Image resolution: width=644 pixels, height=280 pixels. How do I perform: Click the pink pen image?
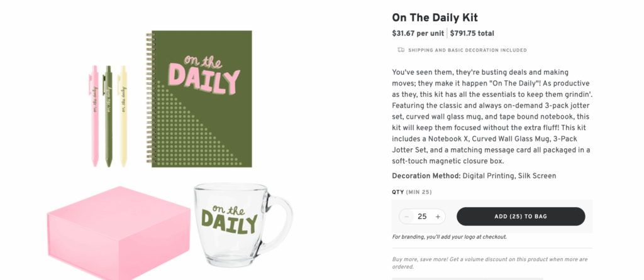(x=94, y=116)
